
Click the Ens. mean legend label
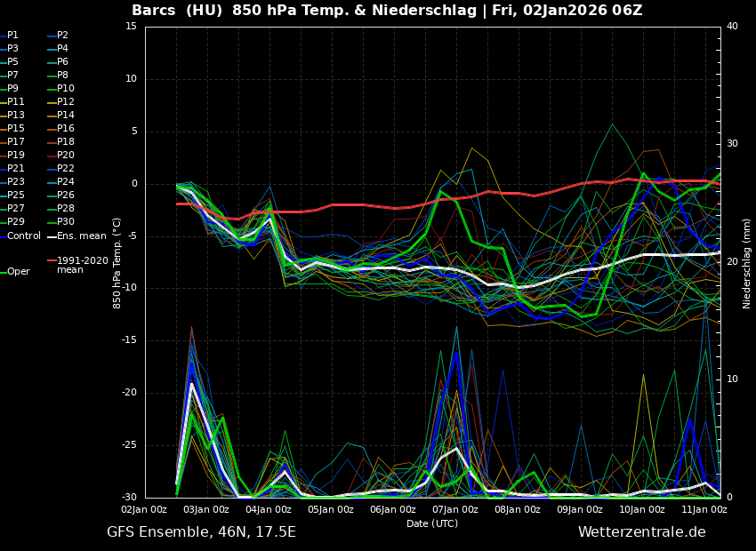[x=81, y=236]
